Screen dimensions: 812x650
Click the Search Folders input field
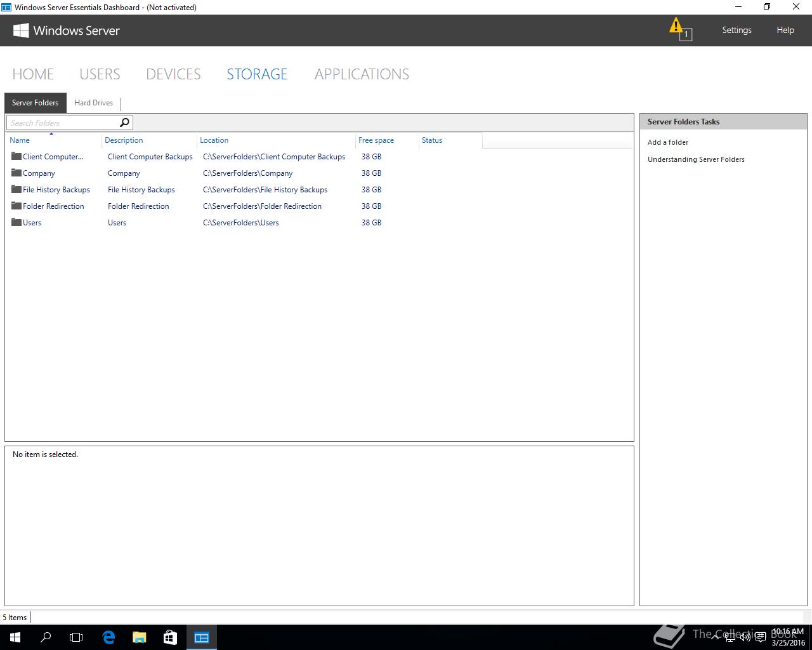point(62,123)
